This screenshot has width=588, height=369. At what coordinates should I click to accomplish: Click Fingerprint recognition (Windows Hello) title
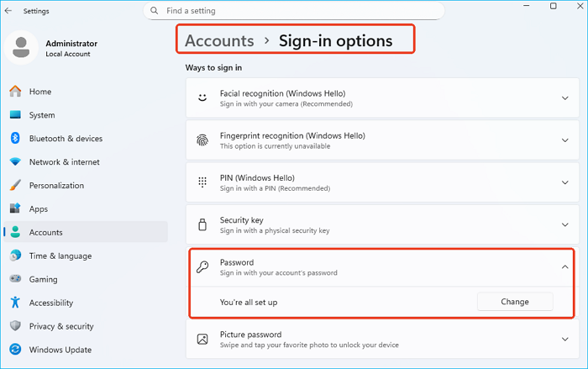(x=292, y=135)
